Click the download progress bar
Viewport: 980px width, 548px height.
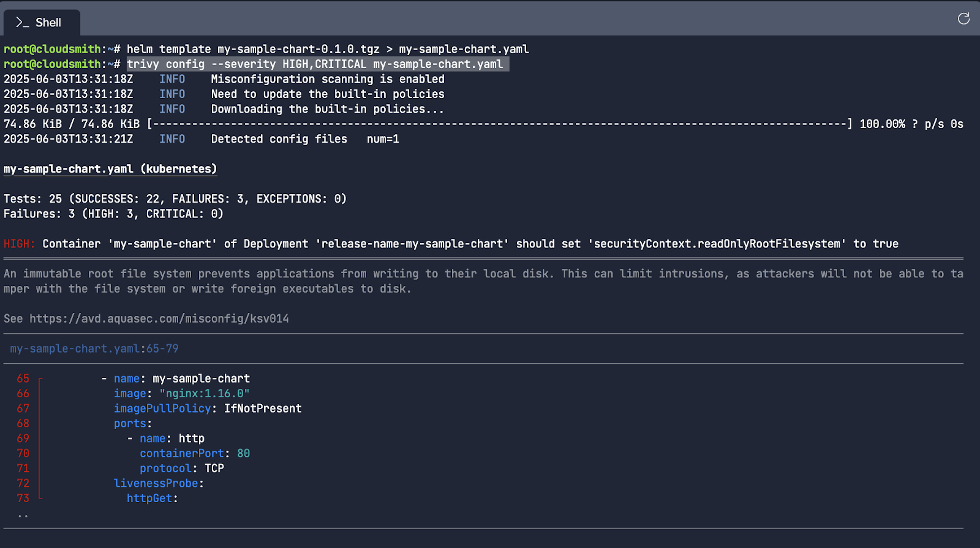point(499,124)
